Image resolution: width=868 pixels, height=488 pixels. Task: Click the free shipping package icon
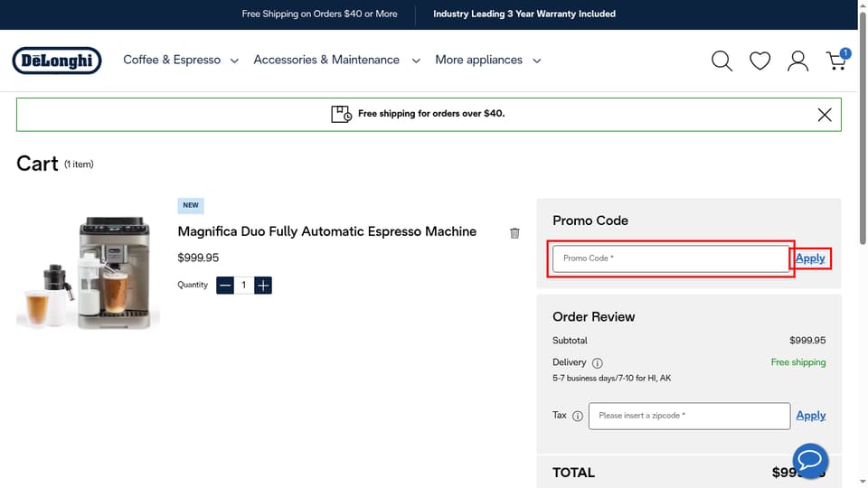pos(341,114)
